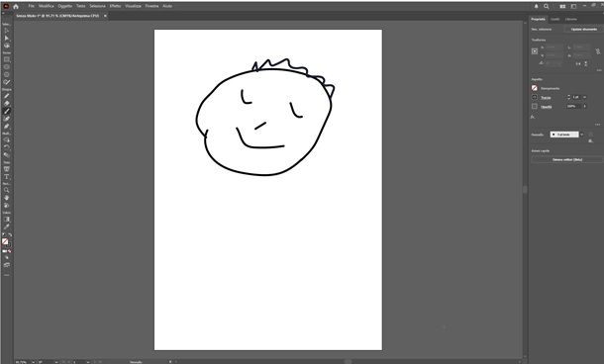Open the Oggetto menu
The image size is (604, 364).
[65, 6]
